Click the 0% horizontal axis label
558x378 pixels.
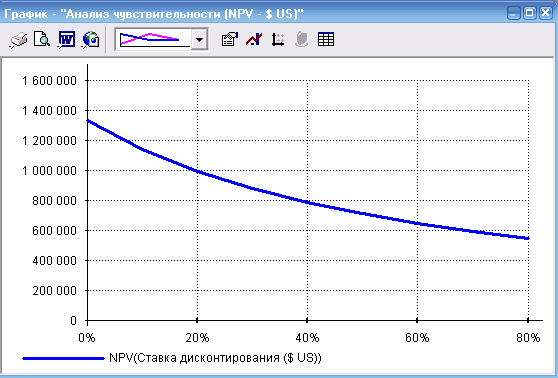point(87,337)
